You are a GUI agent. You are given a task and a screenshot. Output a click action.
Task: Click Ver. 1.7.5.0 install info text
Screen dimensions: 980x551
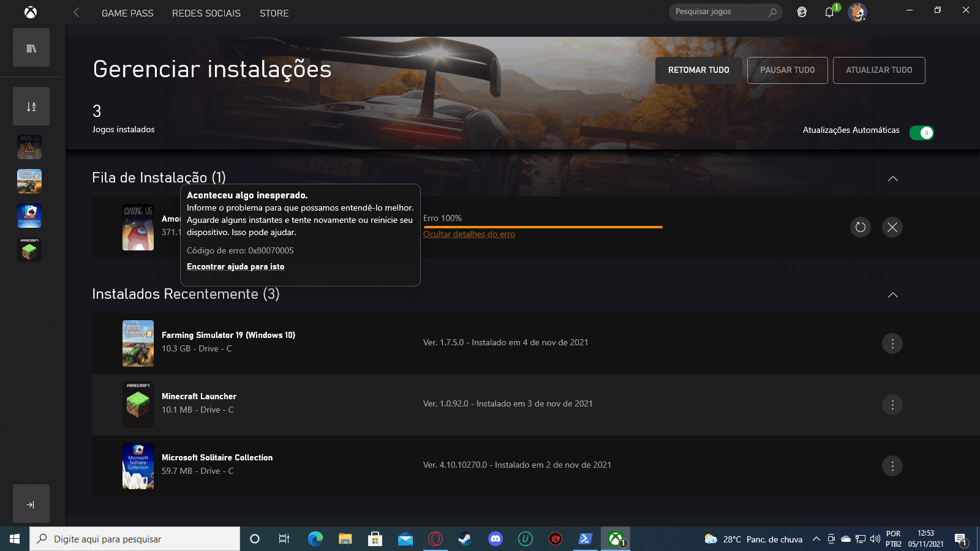505,342
